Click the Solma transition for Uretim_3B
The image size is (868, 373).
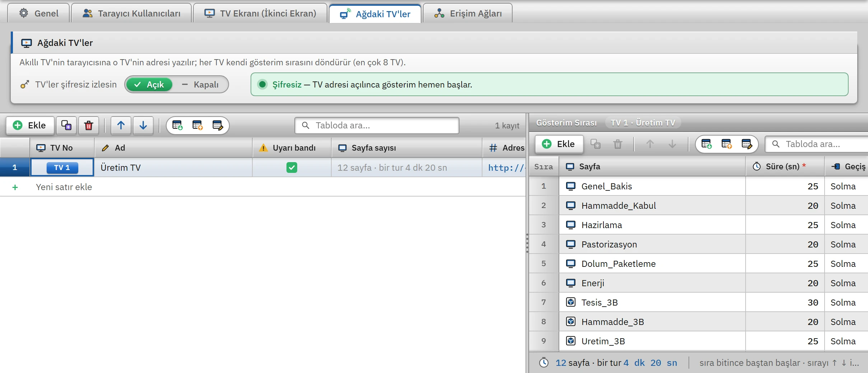tap(843, 341)
